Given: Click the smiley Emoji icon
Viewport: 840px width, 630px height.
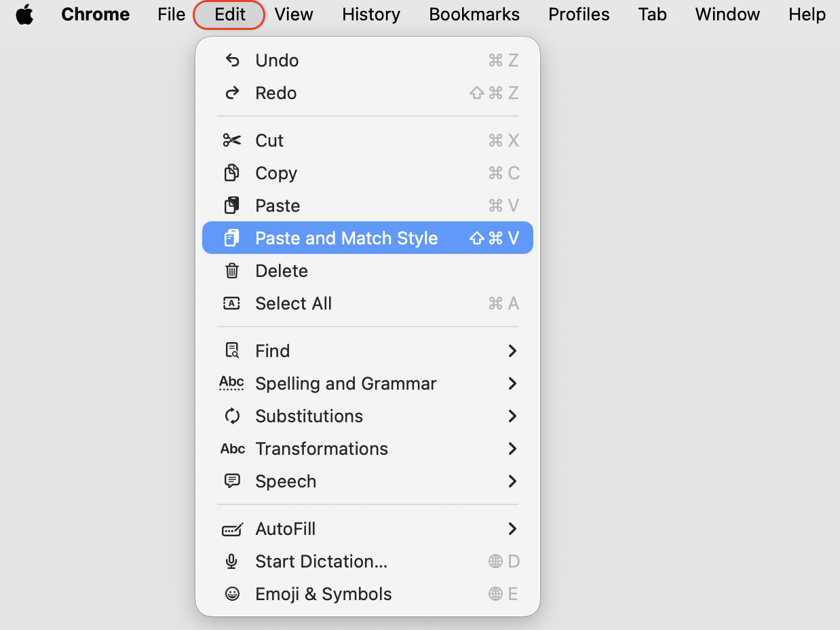Looking at the screenshot, I should click(232, 594).
